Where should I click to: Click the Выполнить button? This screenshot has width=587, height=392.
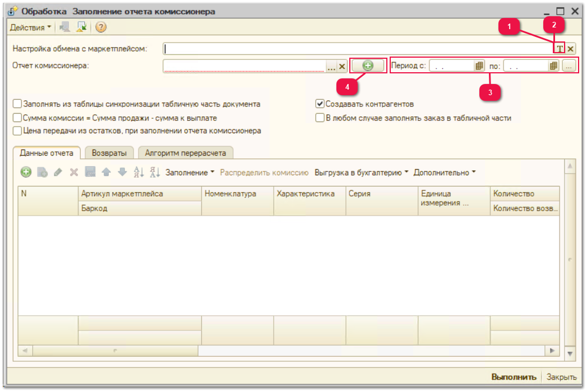coord(514,377)
